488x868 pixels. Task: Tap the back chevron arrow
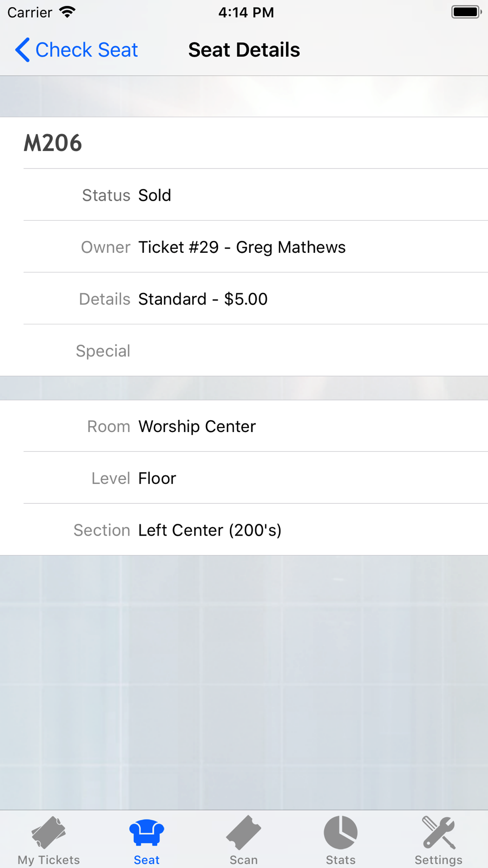click(x=22, y=50)
